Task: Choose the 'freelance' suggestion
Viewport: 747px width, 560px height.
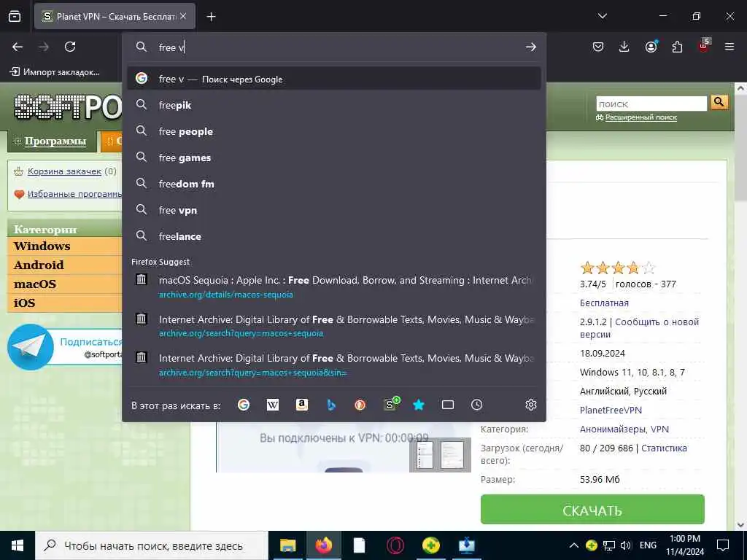Action: pyautogui.click(x=334, y=236)
